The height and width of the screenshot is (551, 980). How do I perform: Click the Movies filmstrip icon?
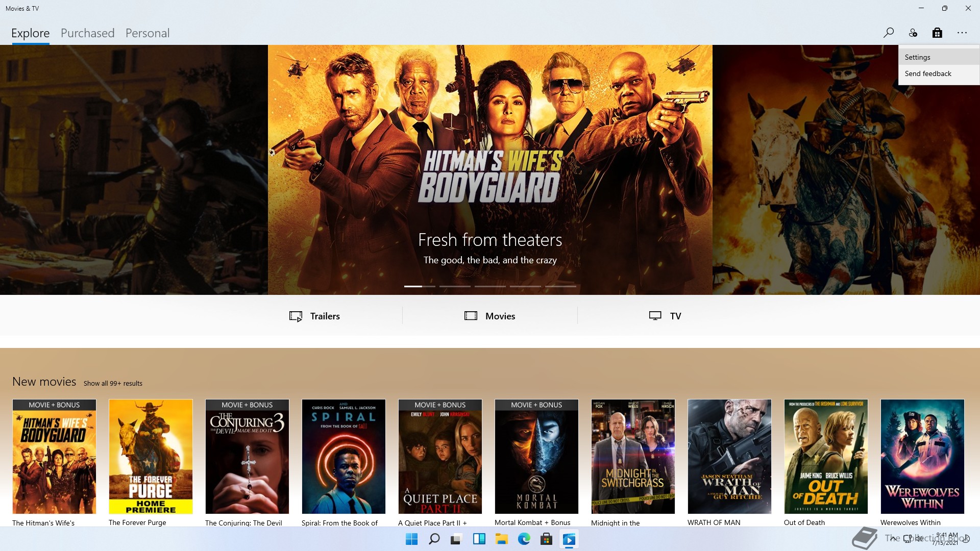[471, 316]
